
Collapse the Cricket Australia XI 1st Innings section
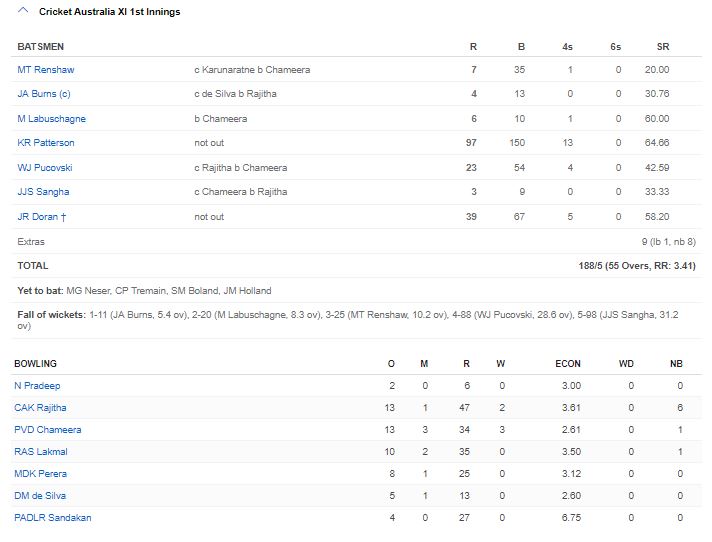23,12
